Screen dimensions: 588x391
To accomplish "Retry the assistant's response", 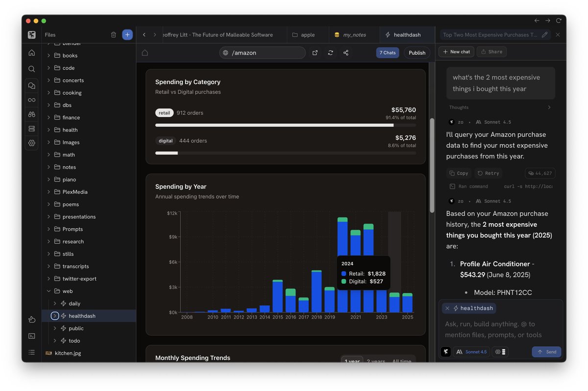I will (x=489, y=173).
